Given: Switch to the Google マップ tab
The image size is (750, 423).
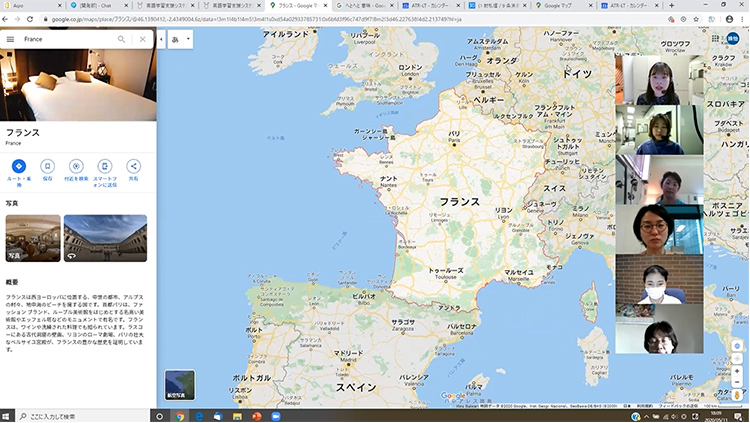Looking at the screenshot, I should coord(563,6).
